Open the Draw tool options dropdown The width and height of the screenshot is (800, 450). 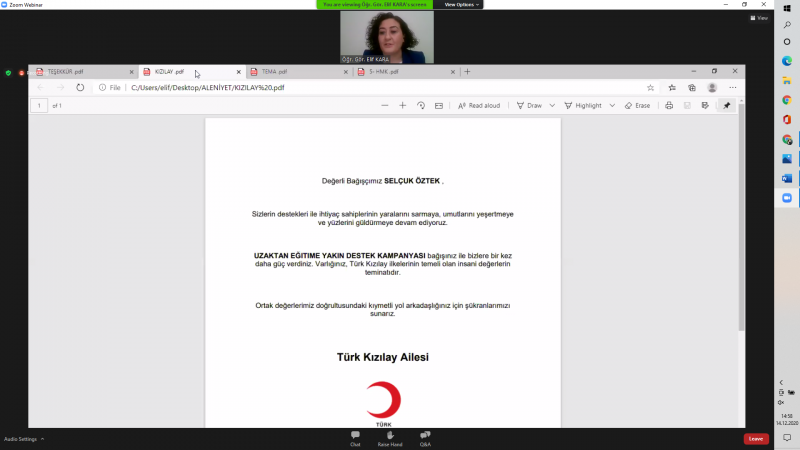pyautogui.click(x=551, y=105)
